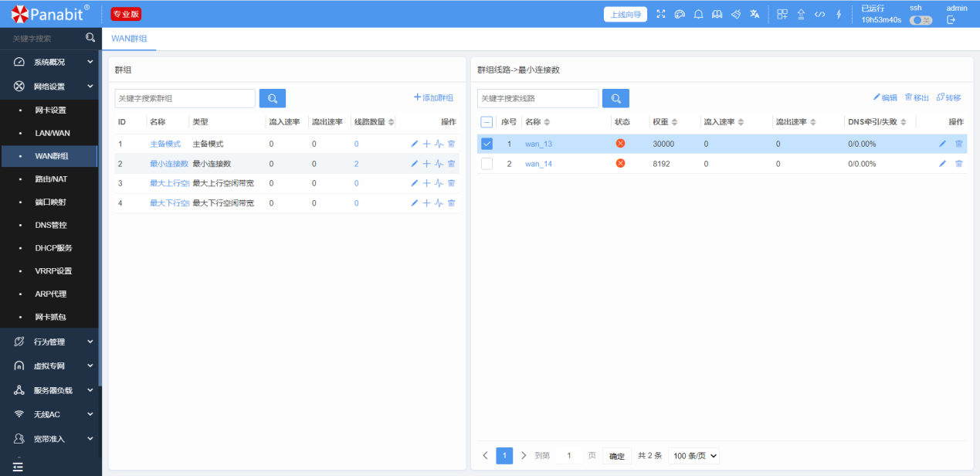Click the 上线向导 button

[625, 14]
